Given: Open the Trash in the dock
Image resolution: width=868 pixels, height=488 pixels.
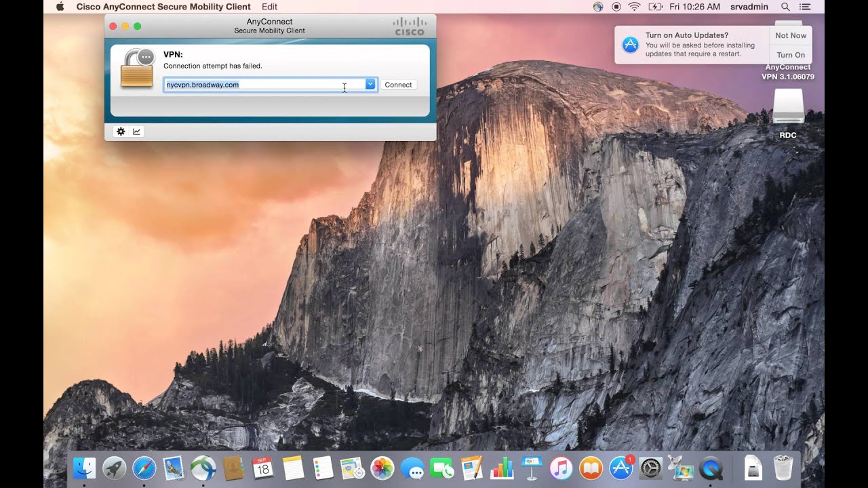Looking at the screenshot, I should coord(783,468).
